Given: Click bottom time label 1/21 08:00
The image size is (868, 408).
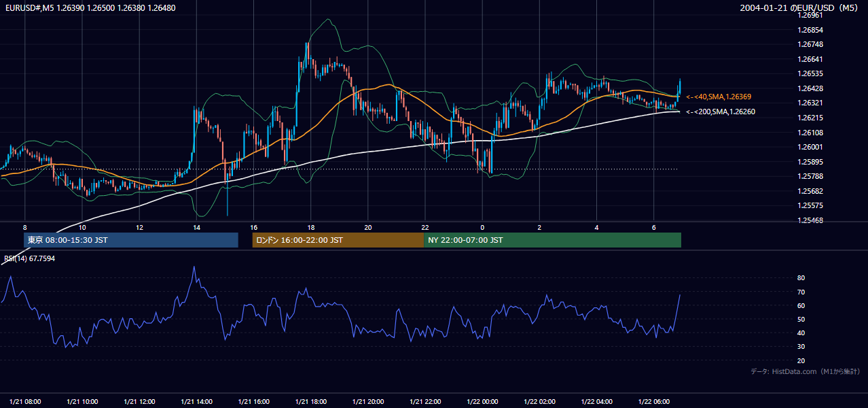Looking at the screenshot, I should point(24,401).
